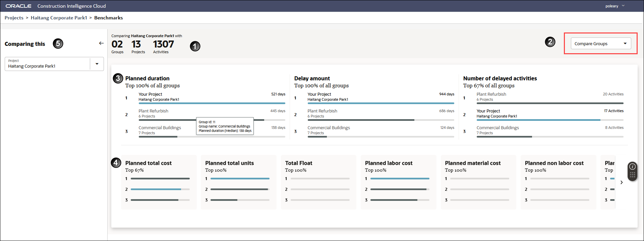Click the Planned duration heading
Screen dimensions: 644x241
pos(148,78)
